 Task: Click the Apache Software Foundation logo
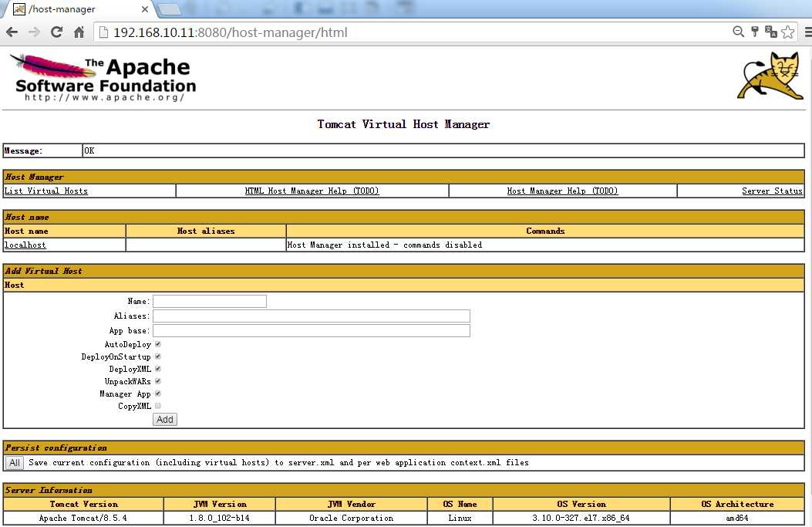[103, 77]
